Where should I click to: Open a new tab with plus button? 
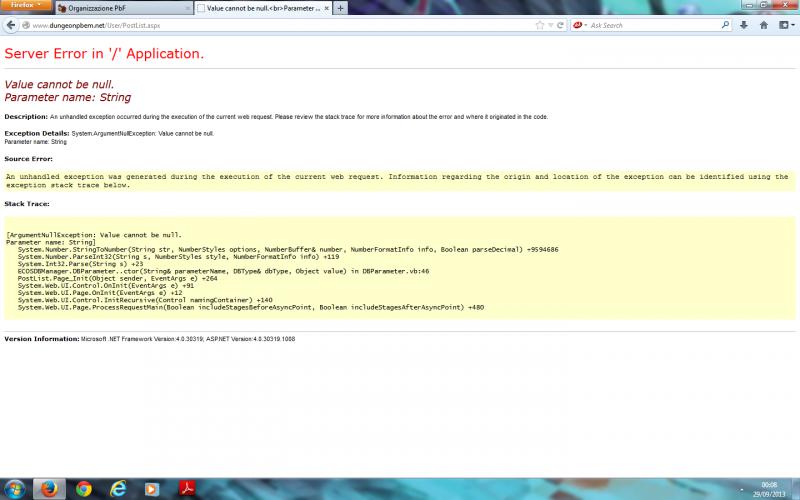[x=340, y=8]
